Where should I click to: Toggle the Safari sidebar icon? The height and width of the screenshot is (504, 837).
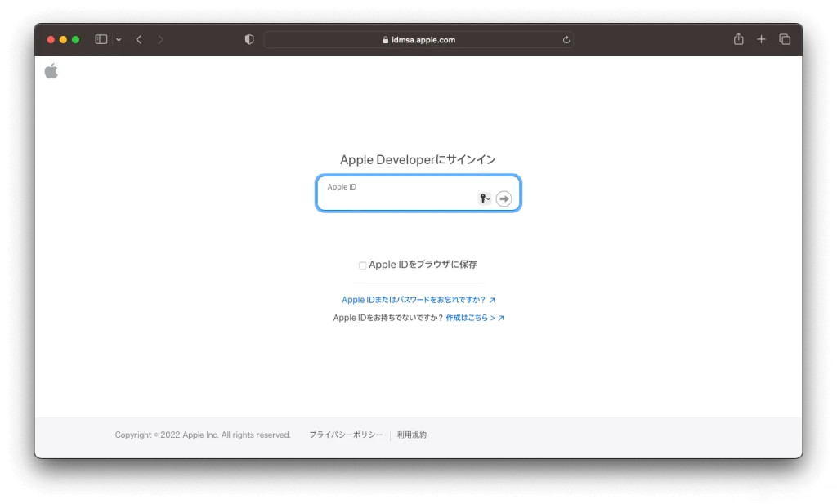(101, 39)
